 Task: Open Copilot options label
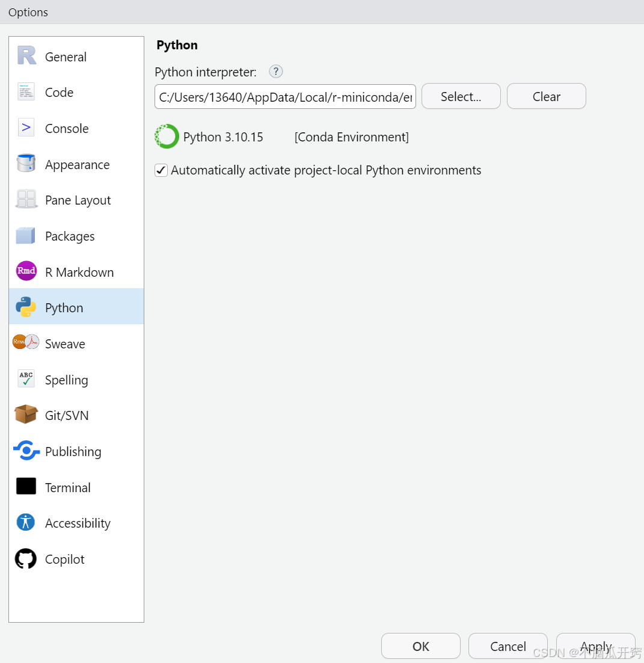coord(65,560)
